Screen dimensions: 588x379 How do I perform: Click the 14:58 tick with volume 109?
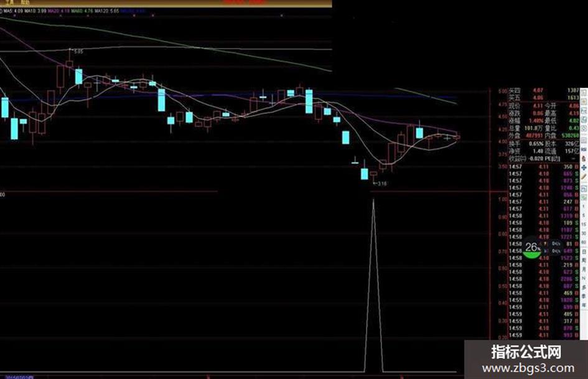point(544,223)
